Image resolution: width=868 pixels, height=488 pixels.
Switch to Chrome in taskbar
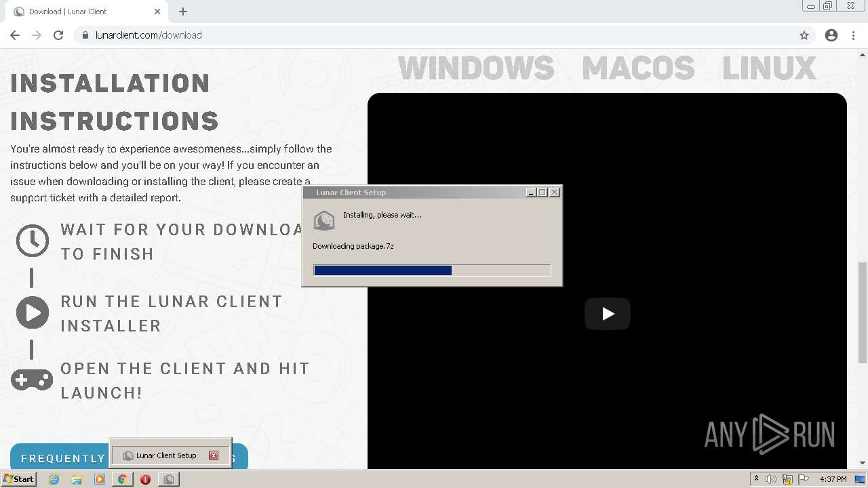tap(123, 479)
